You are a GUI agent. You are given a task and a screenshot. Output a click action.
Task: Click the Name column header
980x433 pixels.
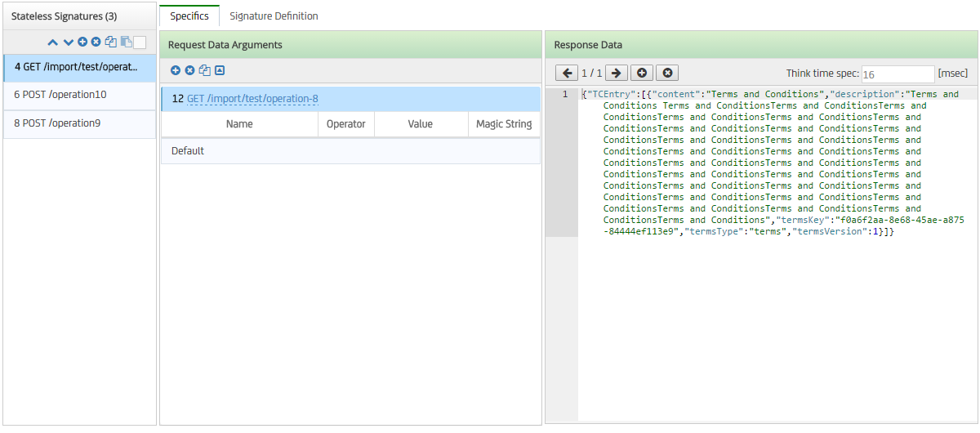pyautogui.click(x=239, y=124)
